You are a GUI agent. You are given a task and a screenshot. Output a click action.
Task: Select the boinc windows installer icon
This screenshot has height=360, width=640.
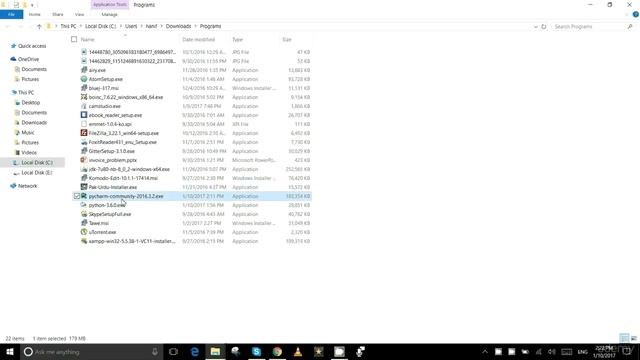[x=84, y=97]
